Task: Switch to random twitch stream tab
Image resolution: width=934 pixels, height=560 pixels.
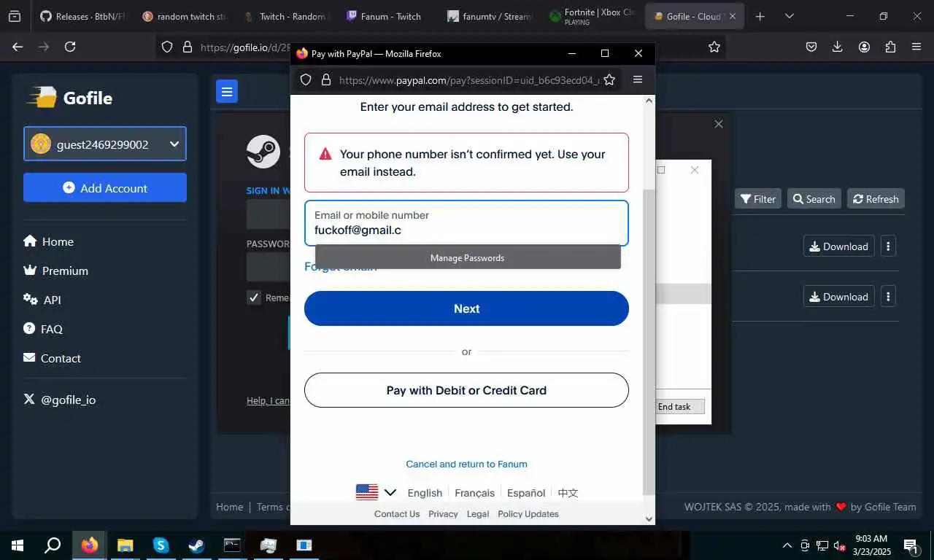Action: point(184,16)
